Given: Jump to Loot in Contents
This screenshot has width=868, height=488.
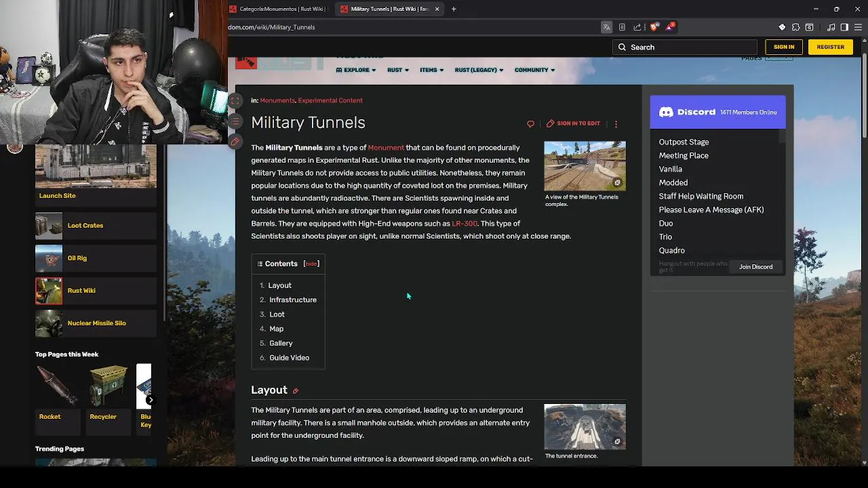Looking at the screenshot, I should click(277, 314).
